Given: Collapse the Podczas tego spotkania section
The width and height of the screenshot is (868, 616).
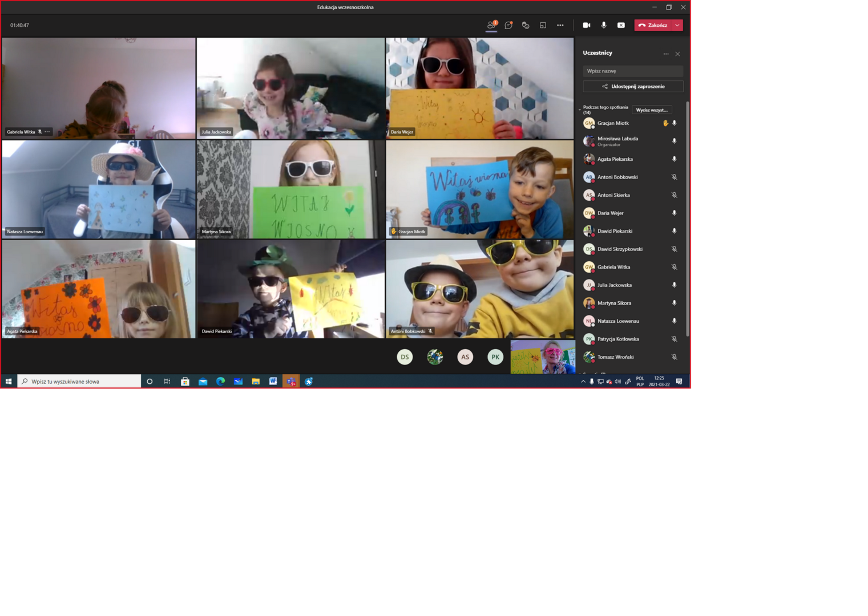Looking at the screenshot, I should pos(580,109).
